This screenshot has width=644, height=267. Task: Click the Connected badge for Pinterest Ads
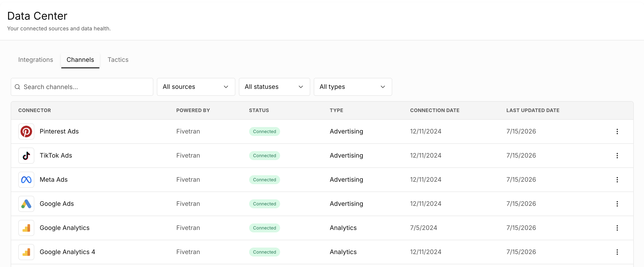click(x=265, y=131)
